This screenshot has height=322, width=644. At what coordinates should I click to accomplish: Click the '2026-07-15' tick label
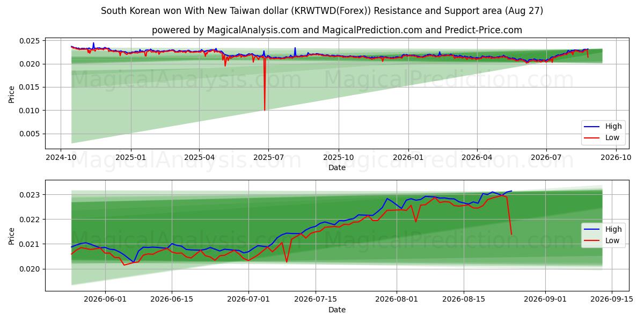point(316,299)
